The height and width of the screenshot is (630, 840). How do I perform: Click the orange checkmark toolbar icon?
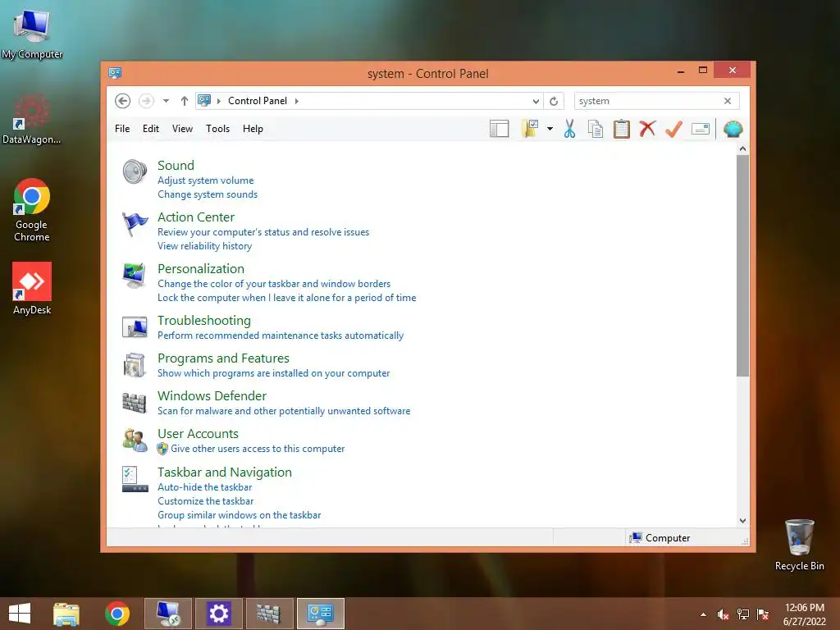(674, 129)
